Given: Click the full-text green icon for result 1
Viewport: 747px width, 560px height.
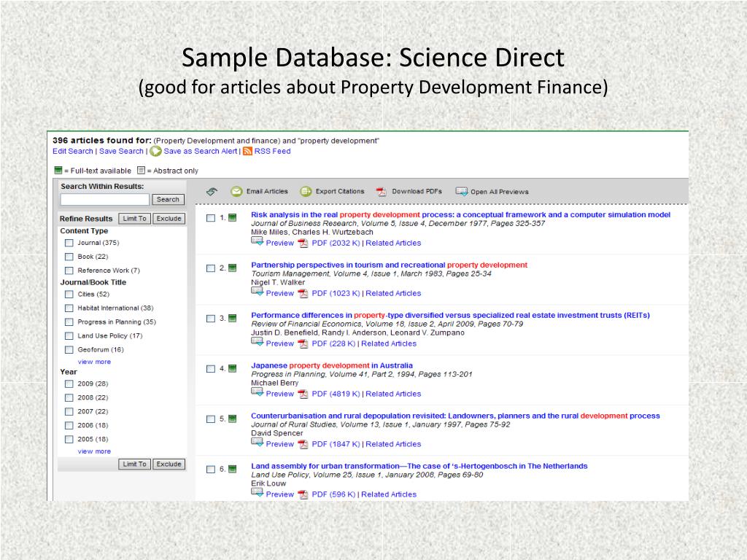Looking at the screenshot, I should click(233, 218).
